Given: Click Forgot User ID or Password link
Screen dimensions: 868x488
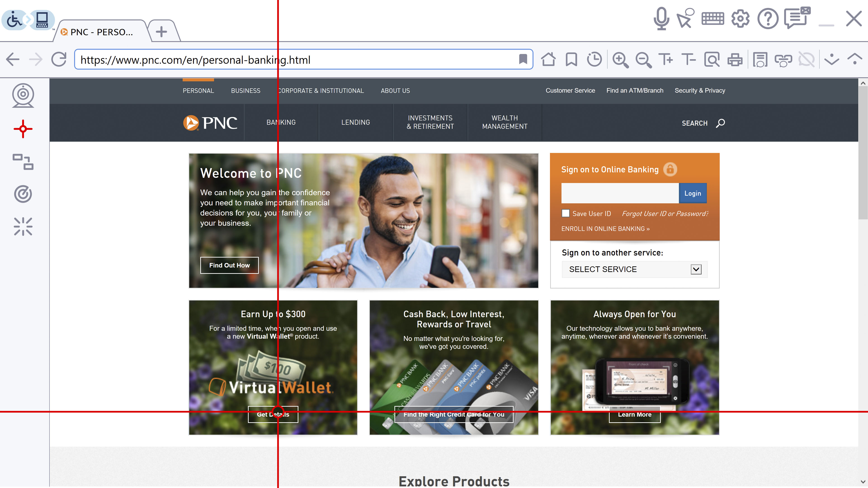Looking at the screenshot, I should pyautogui.click(x=665, y=213).
